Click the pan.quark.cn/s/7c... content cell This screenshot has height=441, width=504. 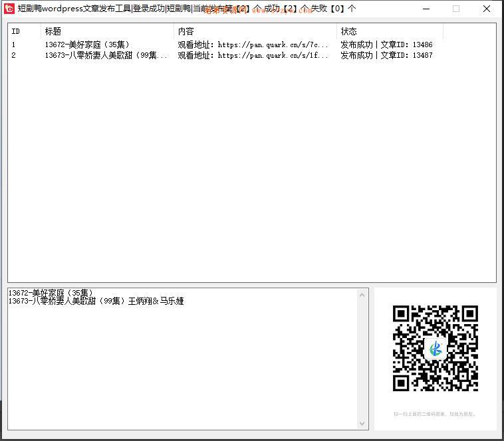(253, 44)
